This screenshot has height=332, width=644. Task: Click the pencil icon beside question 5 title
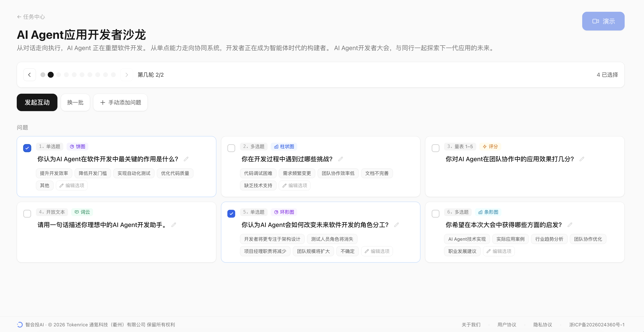click(396, 225)
